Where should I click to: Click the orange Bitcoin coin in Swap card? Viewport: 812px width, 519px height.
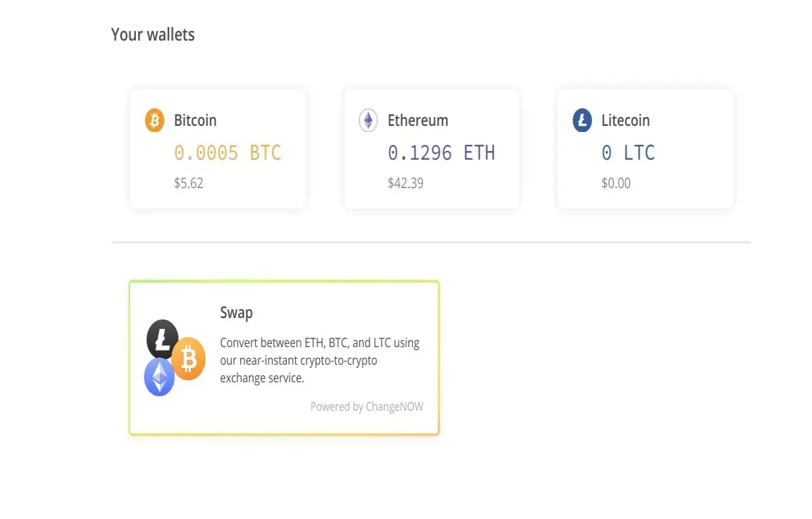[x=188, y=359]
